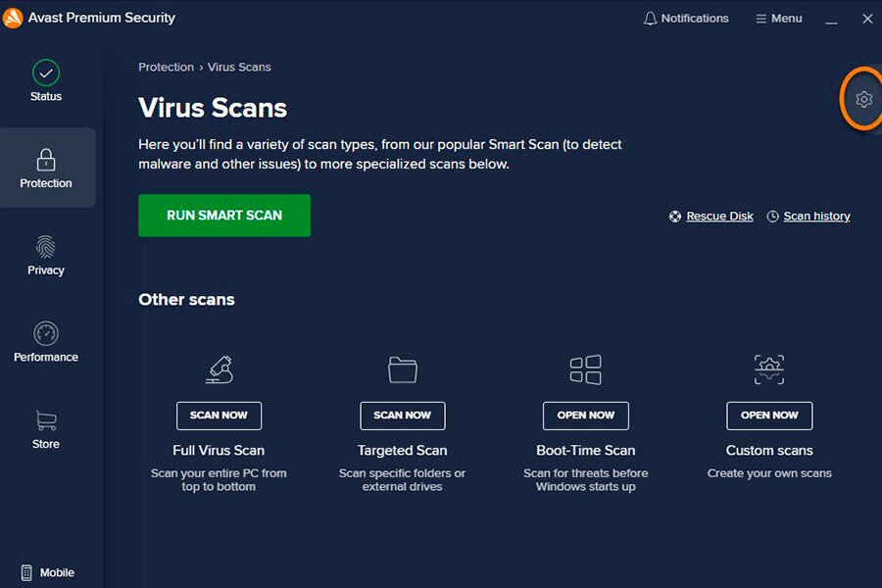Switch to the Privacy sidebar label

click(46, 270)
